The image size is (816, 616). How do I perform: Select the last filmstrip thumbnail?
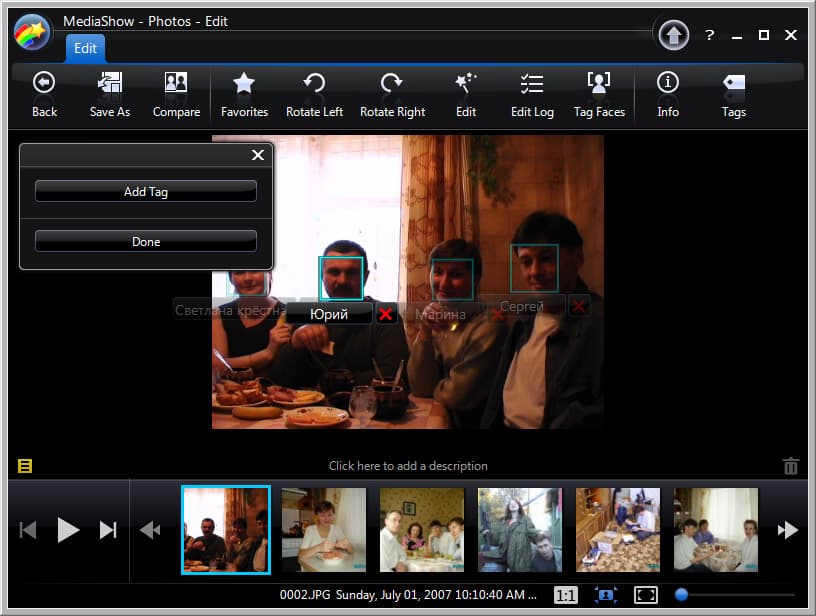(x=716, y=530)
